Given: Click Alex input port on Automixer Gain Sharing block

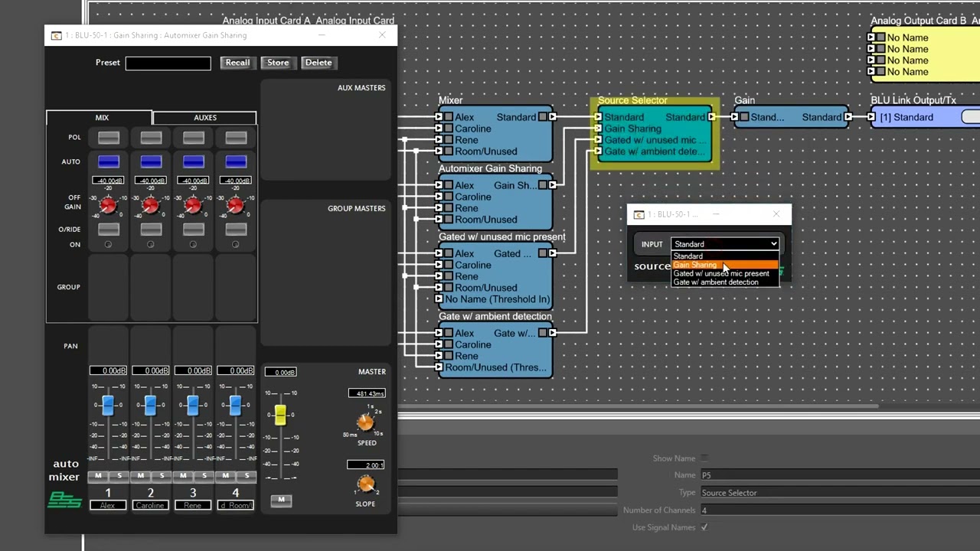Looking at the screenshot, I should pos(439,185).
